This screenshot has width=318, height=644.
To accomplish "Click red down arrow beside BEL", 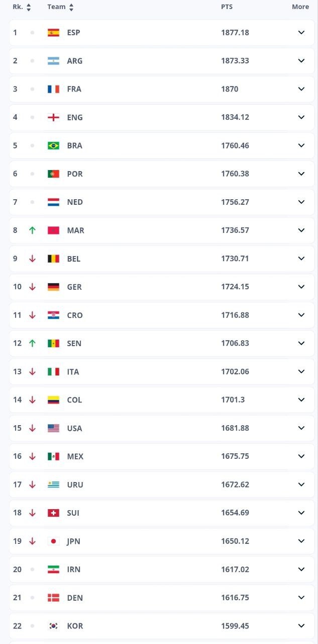I will coord(32,259).
